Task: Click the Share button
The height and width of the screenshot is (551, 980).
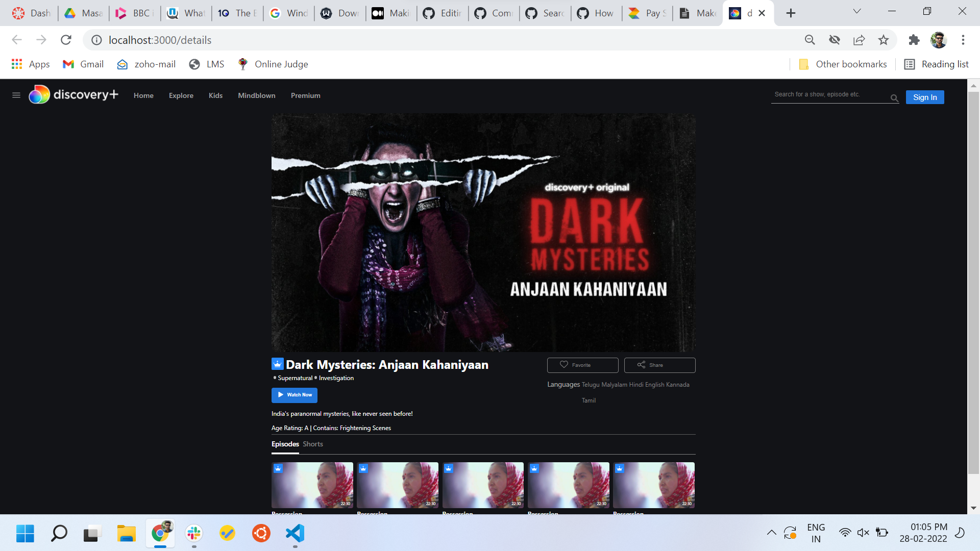Action: click(659, 365)
